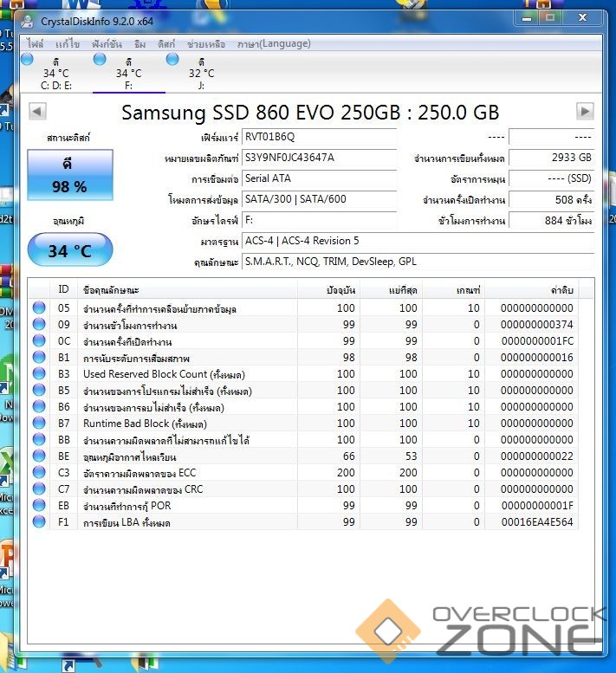616x673 pixels.
Task: Click the blue status orb for C: D: E:
Action: point(27,59)
